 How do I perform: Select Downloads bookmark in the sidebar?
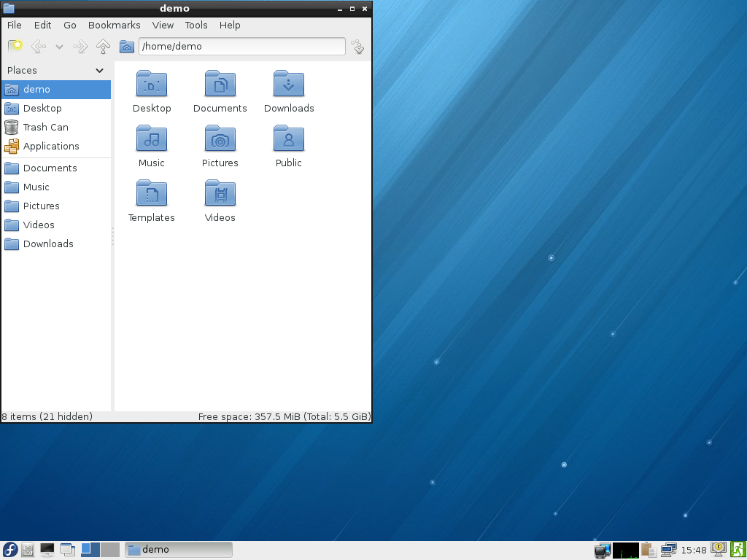(x=56, y=244)
